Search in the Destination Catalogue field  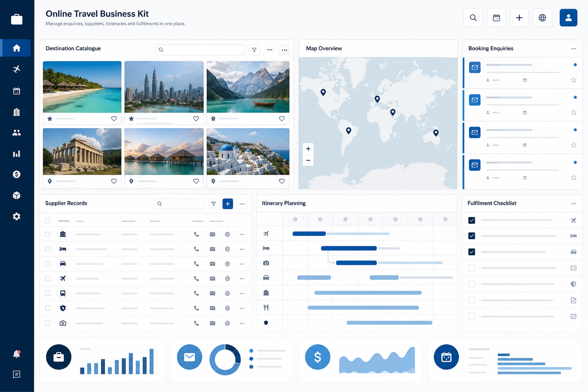200,50
